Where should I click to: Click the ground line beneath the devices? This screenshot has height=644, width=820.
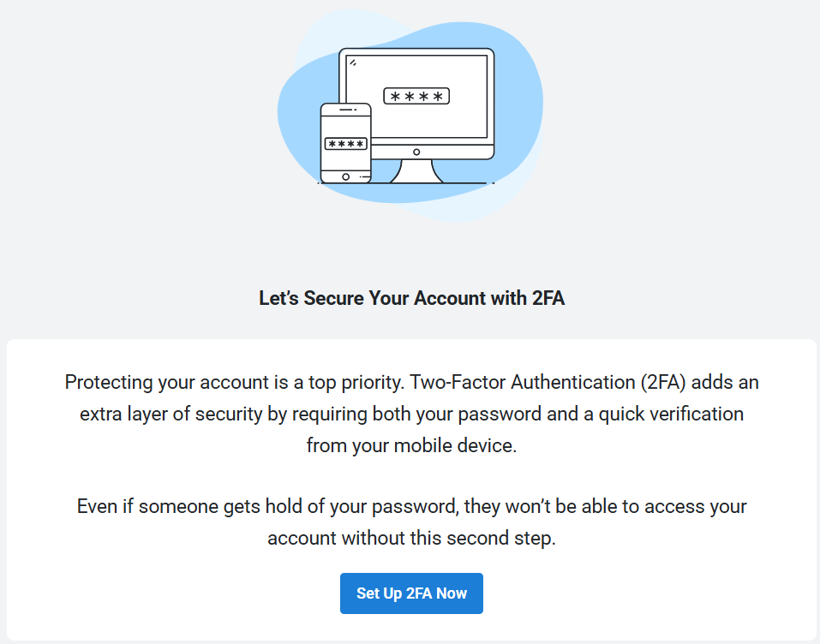click(406, 183)
